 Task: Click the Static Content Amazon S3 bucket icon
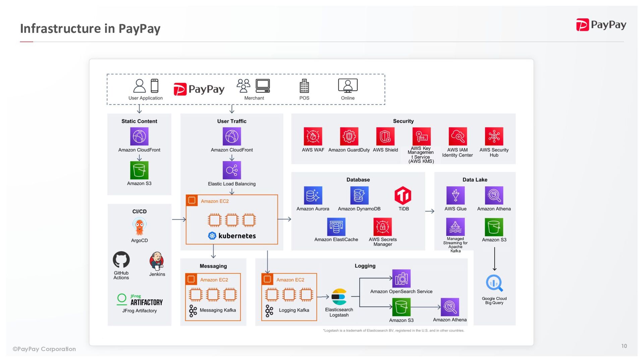(x=139, y=170)
